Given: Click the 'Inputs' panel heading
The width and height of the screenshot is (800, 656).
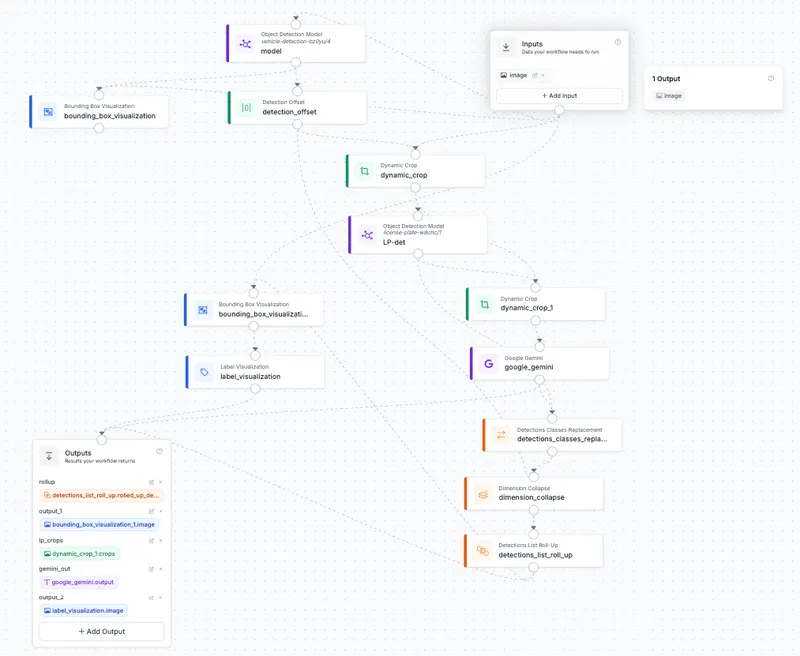Looking at the screenshot, I should click(532, 44).
